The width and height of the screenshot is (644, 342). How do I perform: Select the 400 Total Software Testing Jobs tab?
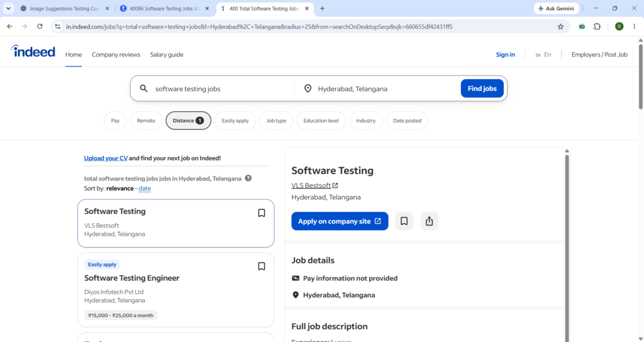[x=265, y=9]
